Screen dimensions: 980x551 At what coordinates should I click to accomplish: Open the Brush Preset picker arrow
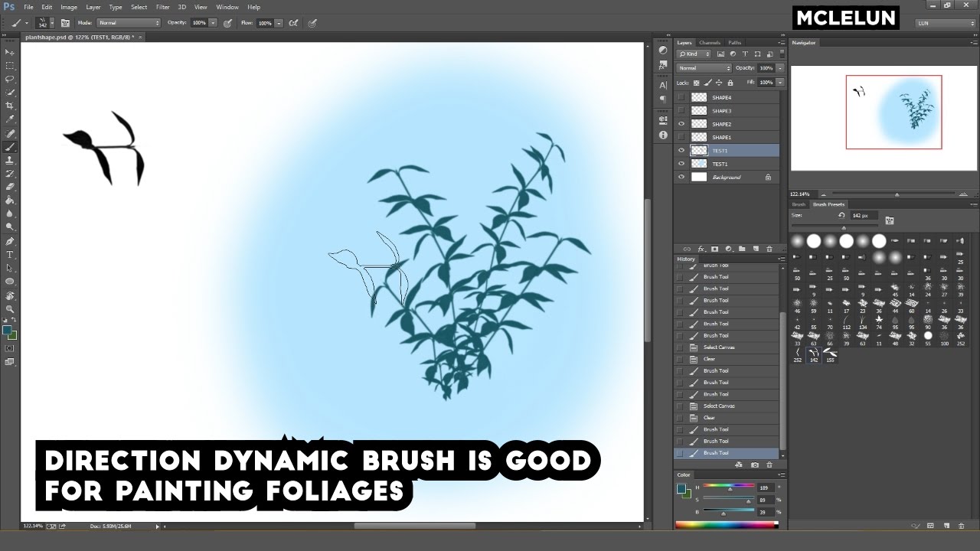point(51,23)
